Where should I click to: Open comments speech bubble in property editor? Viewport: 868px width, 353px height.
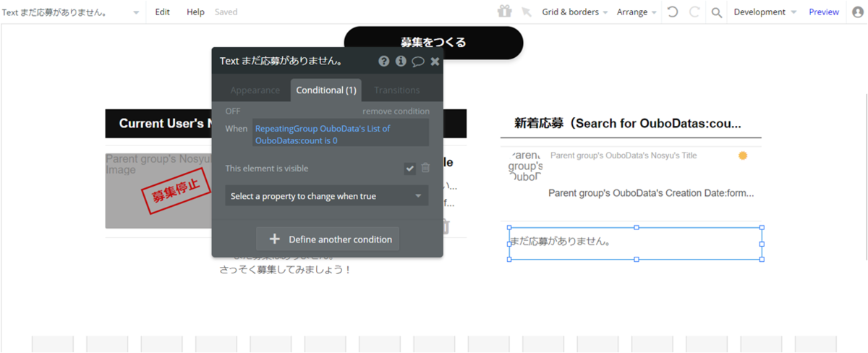tap(418, 61)
